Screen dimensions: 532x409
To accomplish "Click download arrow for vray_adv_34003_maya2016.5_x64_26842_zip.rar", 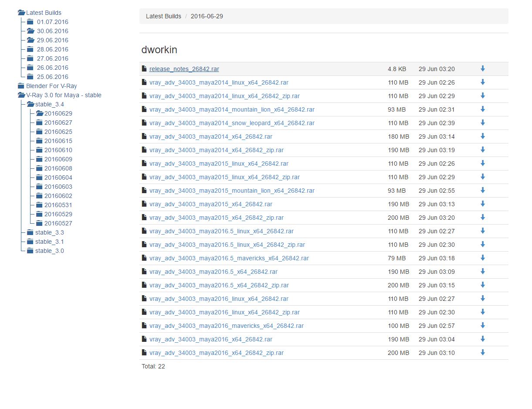I will [483, 285].
